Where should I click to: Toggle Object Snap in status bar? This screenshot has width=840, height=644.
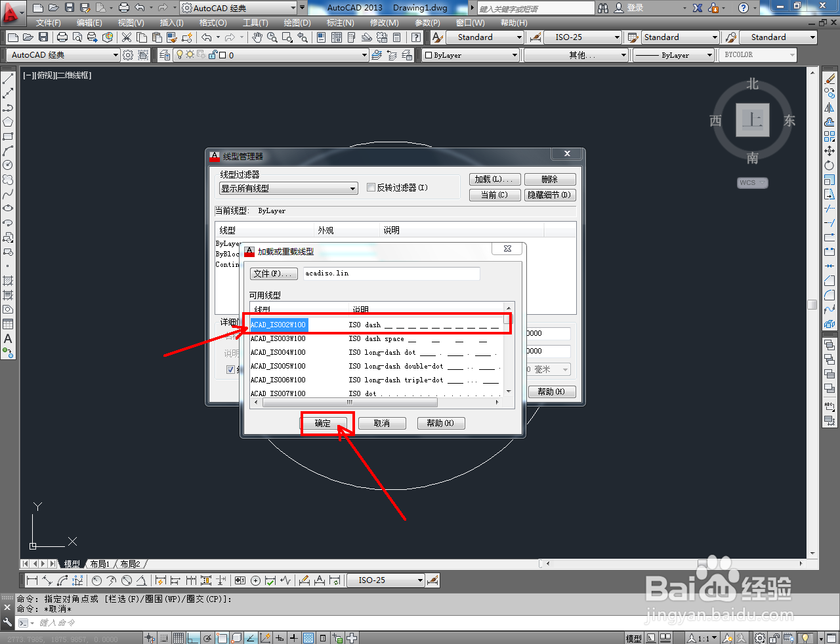click(x=222, y=638)
